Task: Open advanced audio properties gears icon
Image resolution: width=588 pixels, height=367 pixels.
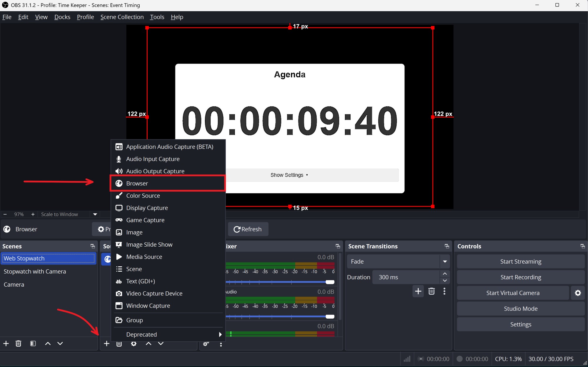Action: tap(206, 343)
